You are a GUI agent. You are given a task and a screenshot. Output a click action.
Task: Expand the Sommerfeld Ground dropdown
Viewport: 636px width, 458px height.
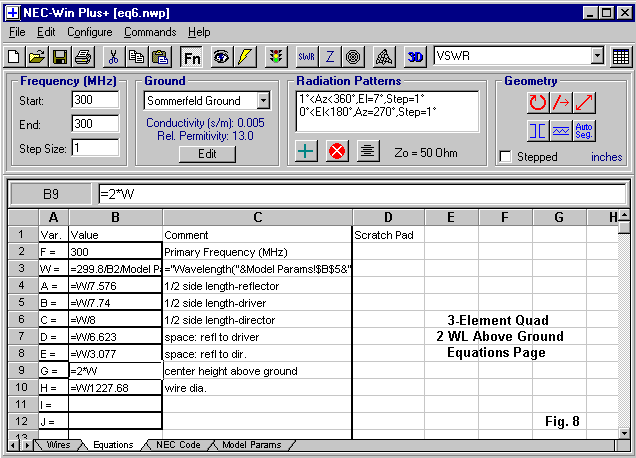(263, 101)
